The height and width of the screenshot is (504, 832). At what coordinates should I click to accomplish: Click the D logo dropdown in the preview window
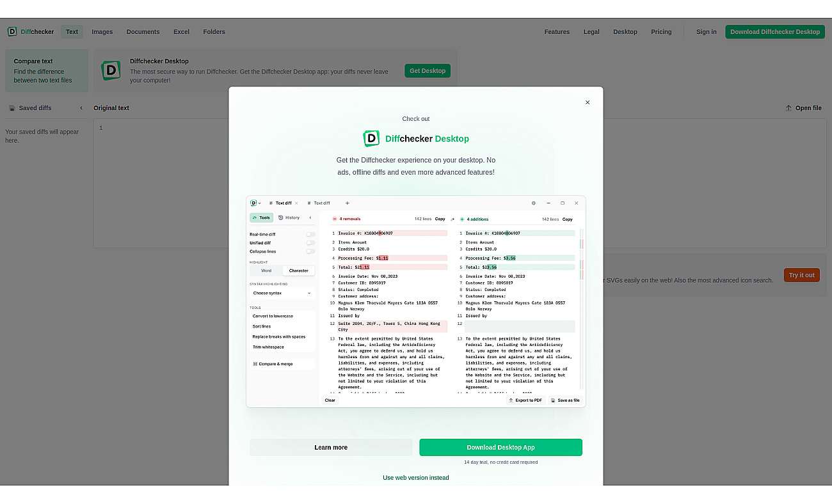(255, 203)
